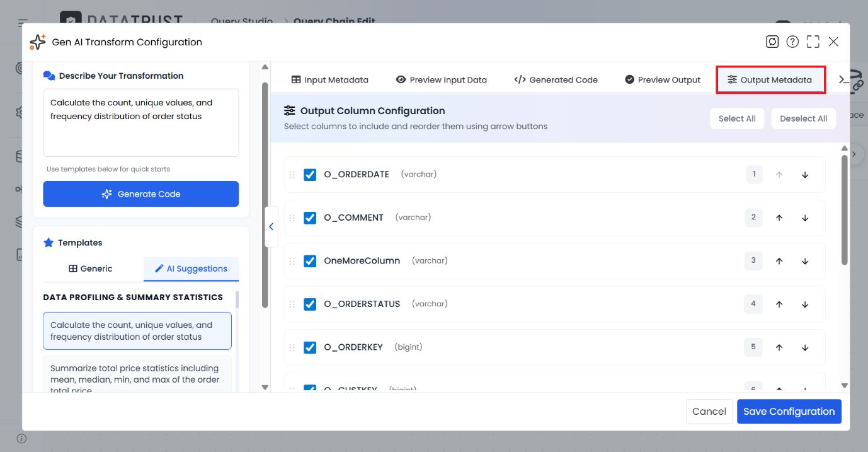The width and height of the screenshot is (868, 452).
Task: Move O_ORDERKEY column up
Action: (779, 347)
